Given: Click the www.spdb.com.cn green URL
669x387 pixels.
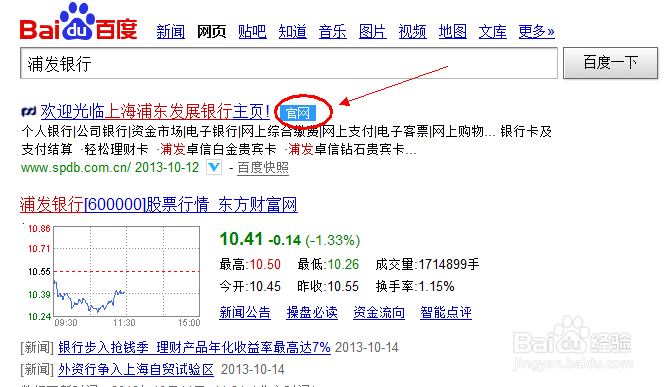Looking at the screenshot, I should 75,168.
